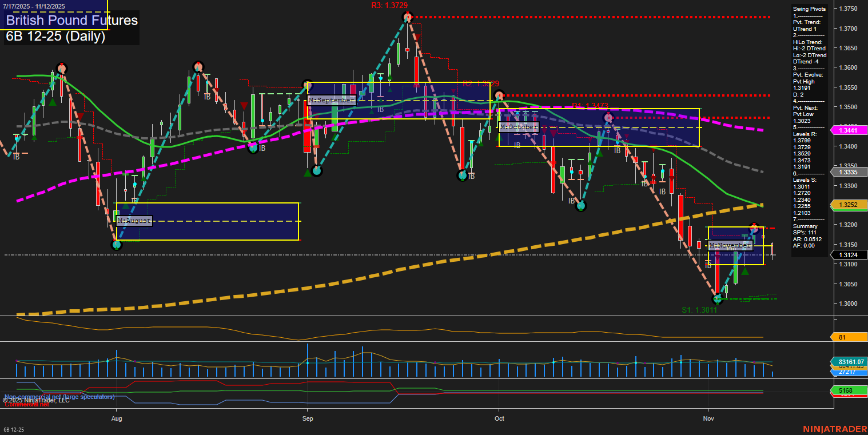Click the Oct label on the time axis
Viewport: 868px width, 435px height.
click(x=499, y=419)
